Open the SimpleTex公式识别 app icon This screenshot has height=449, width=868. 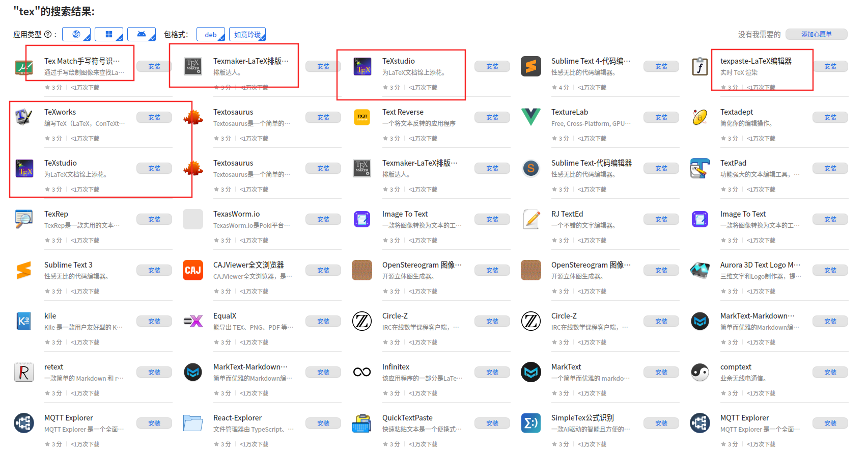(x=531, y=424)
